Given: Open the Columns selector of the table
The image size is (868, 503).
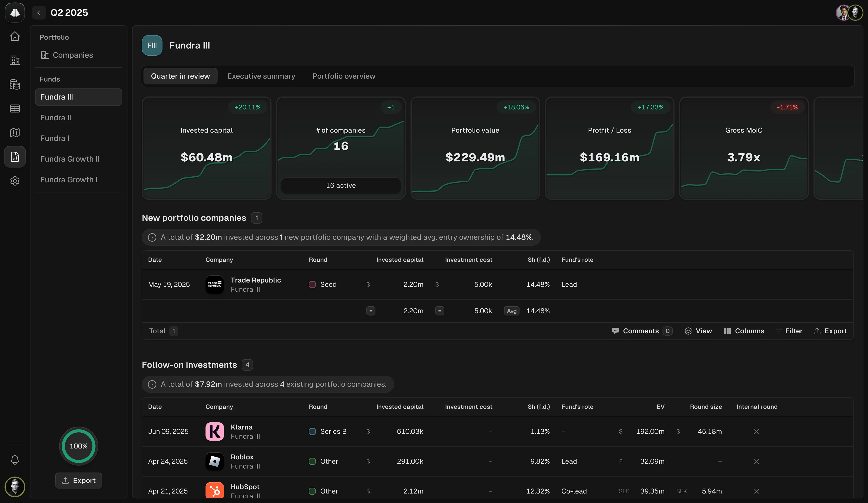Looking at the screenshot, I should point(744,331).
